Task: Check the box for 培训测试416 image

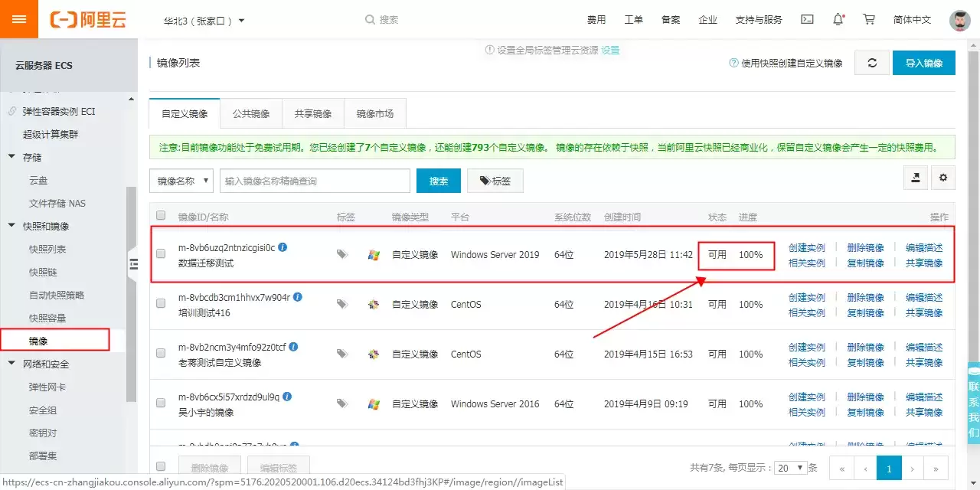Action: pos(161,304)
